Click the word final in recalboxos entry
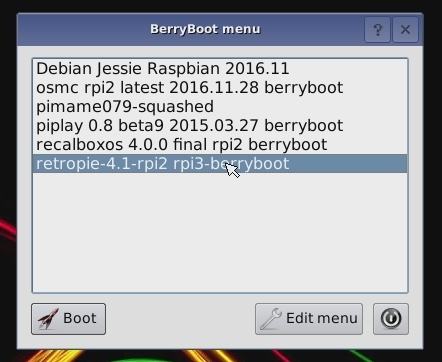The image size is (442, 362). 190,145
